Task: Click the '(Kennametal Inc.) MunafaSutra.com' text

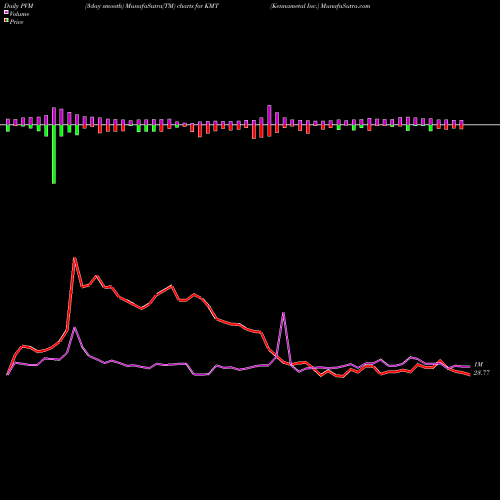Action: pos(320,6)
